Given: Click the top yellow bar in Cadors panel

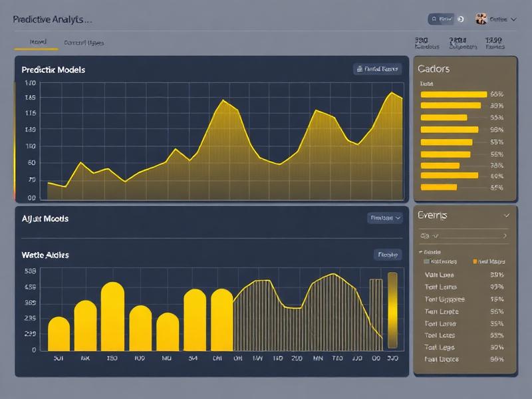Looking at the screenshot, I should pyautogui.click(x=454, y=94).
